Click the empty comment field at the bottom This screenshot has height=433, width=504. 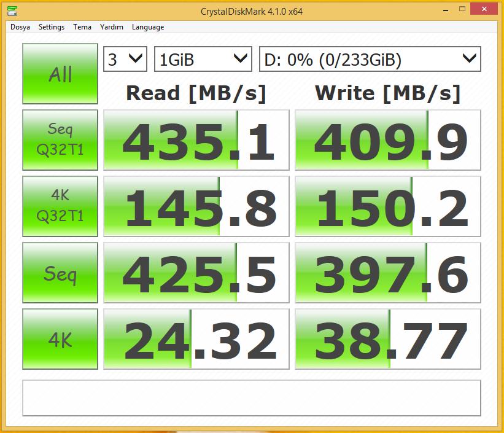pos(252,398)
